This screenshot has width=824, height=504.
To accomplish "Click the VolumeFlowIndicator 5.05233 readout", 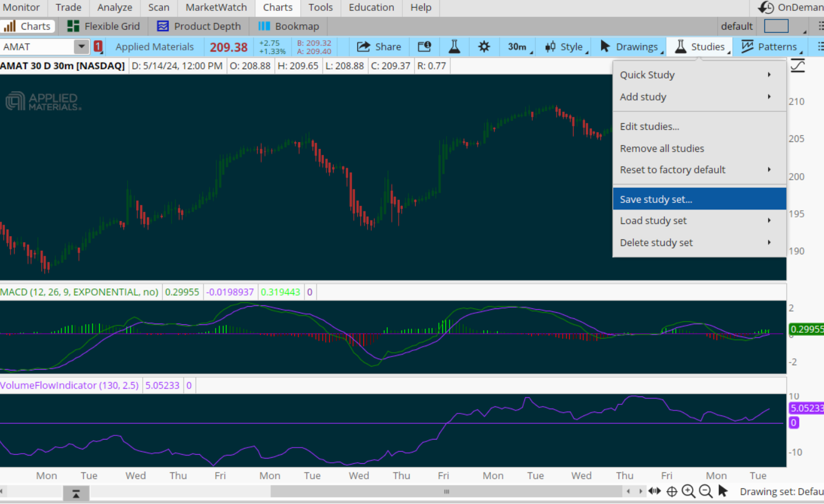I will click(162, 385).
